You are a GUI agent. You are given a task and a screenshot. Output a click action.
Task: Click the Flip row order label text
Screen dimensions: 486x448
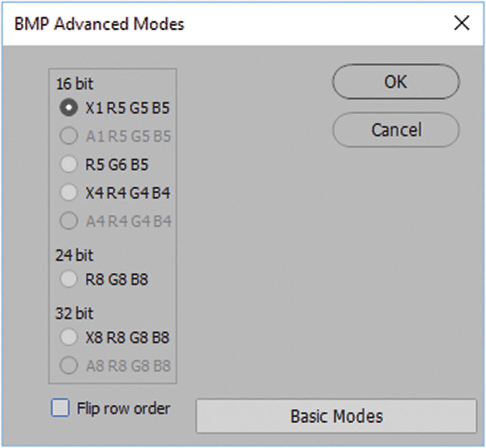(x=123, y=408)
